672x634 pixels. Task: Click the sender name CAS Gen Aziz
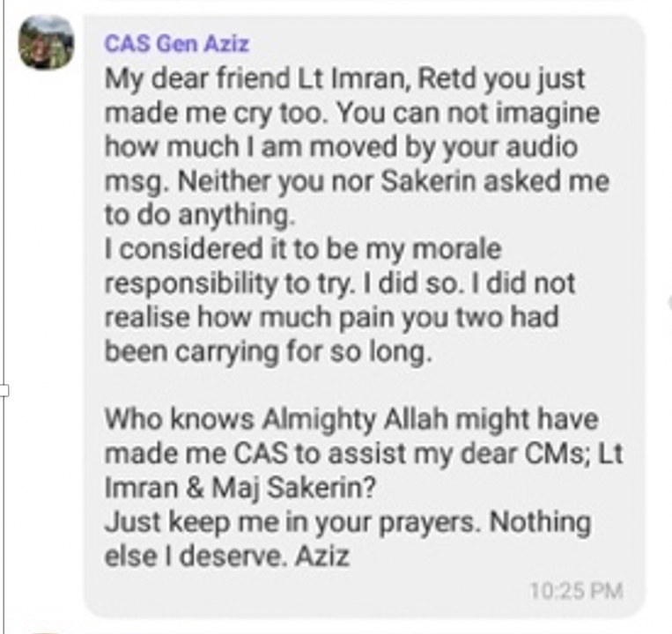[x=176, y=44]
